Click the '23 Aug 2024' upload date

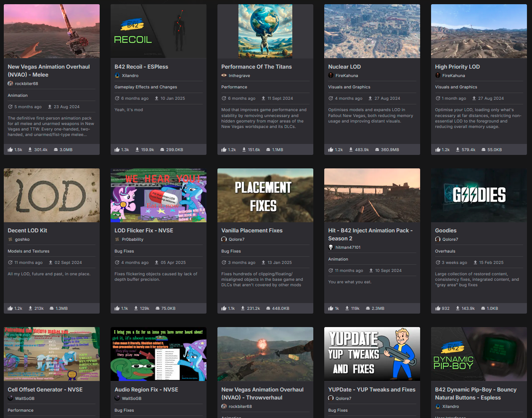pyautogui.click(x=66, y=107)
